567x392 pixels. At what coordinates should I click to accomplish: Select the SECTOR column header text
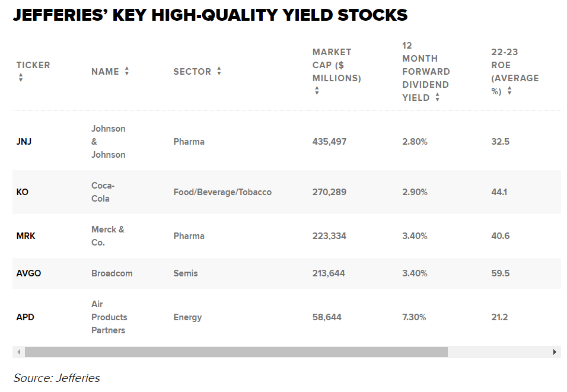pyautogui.click(x=192, y=72)
